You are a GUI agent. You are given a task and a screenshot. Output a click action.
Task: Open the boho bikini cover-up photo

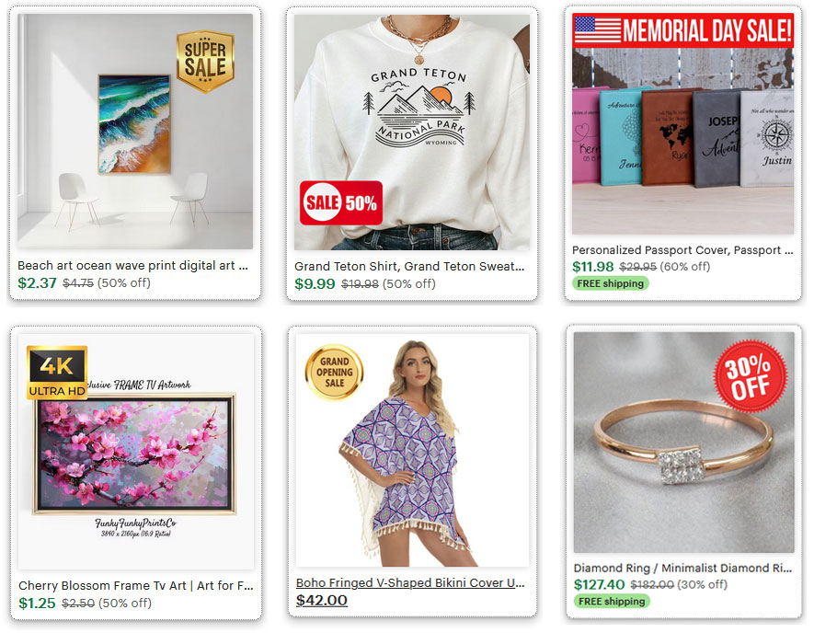(x=412, y=450)
